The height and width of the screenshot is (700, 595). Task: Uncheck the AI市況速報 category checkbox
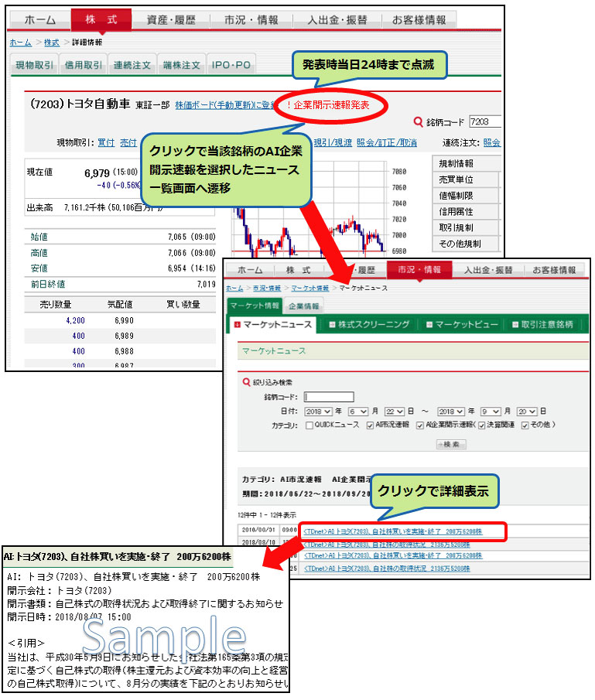click(x=370, y=425)
